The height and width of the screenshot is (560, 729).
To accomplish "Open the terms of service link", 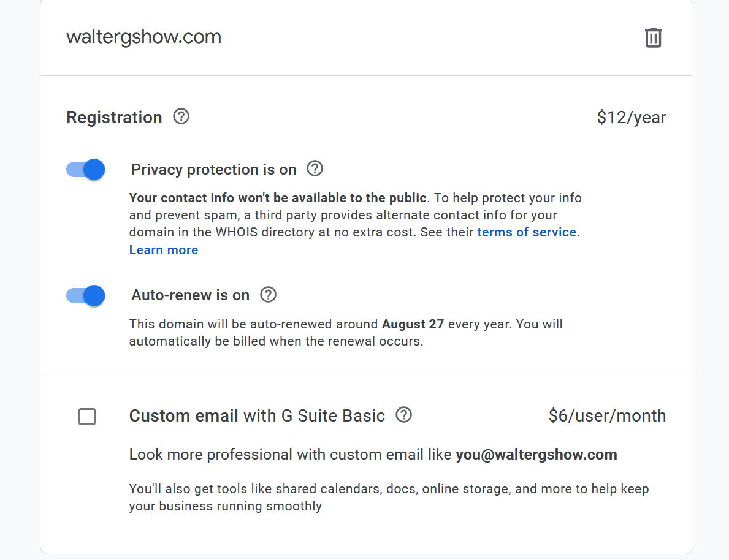I will click(527, 232).
